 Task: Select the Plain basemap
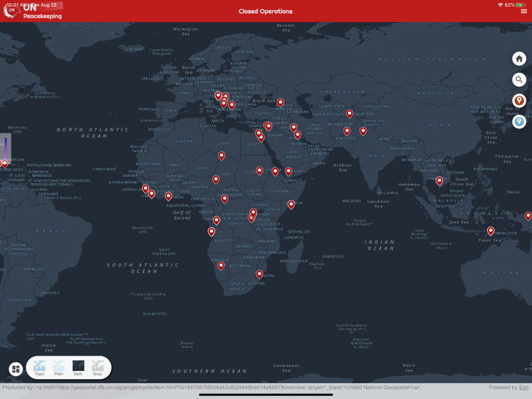pos(59,368)
